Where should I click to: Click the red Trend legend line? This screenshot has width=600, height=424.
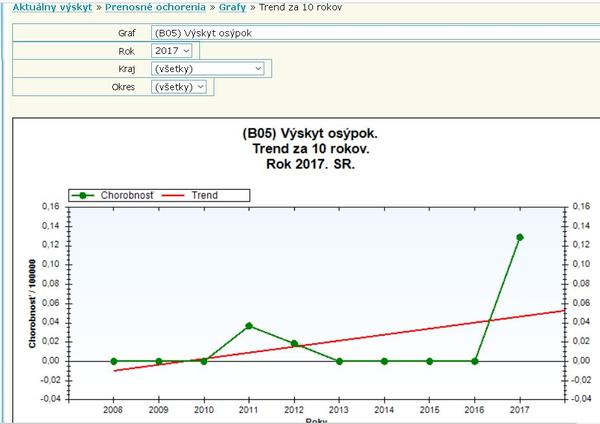[176, 195]
